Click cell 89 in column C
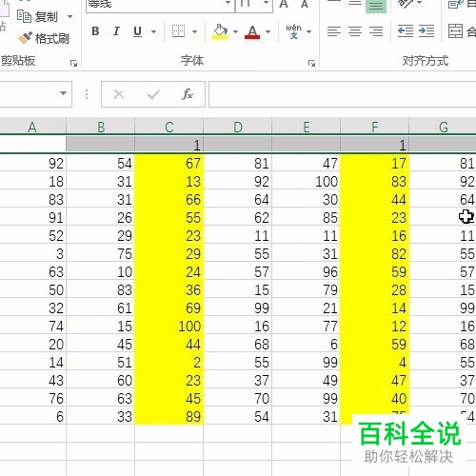The image size is (476, 476). tap(169, 417)
